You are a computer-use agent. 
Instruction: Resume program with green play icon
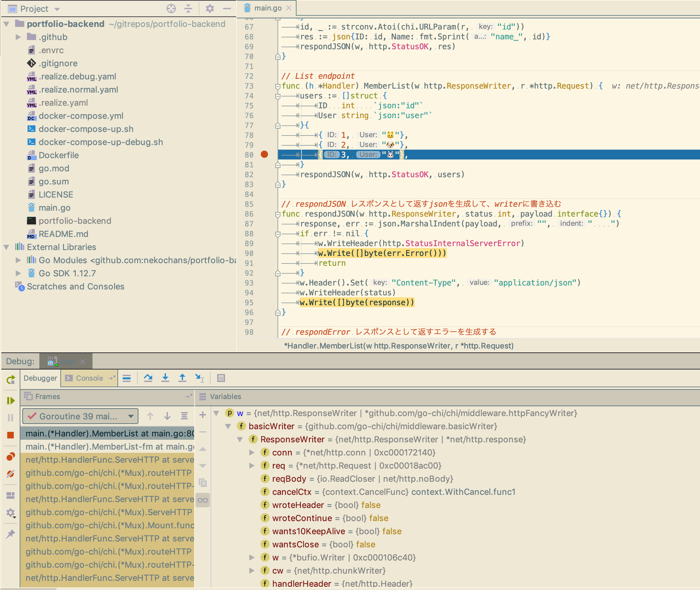10,400
